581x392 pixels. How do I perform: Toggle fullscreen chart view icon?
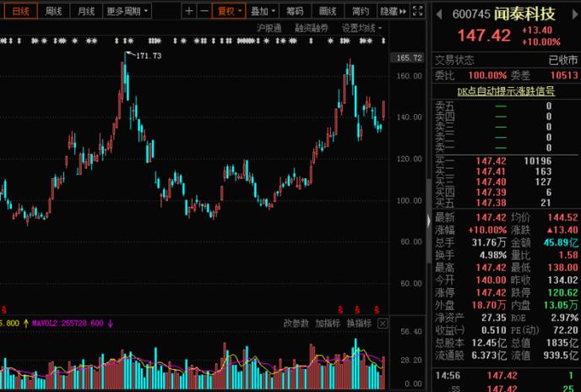coord(417,11)
